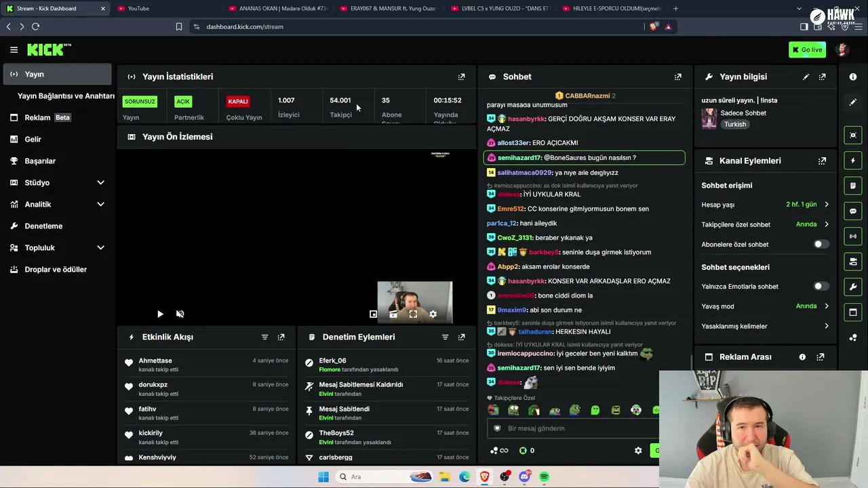Pop out the Kanal Eylemleri panel
The height and width of the screenshot is (488, 868).
822,161
